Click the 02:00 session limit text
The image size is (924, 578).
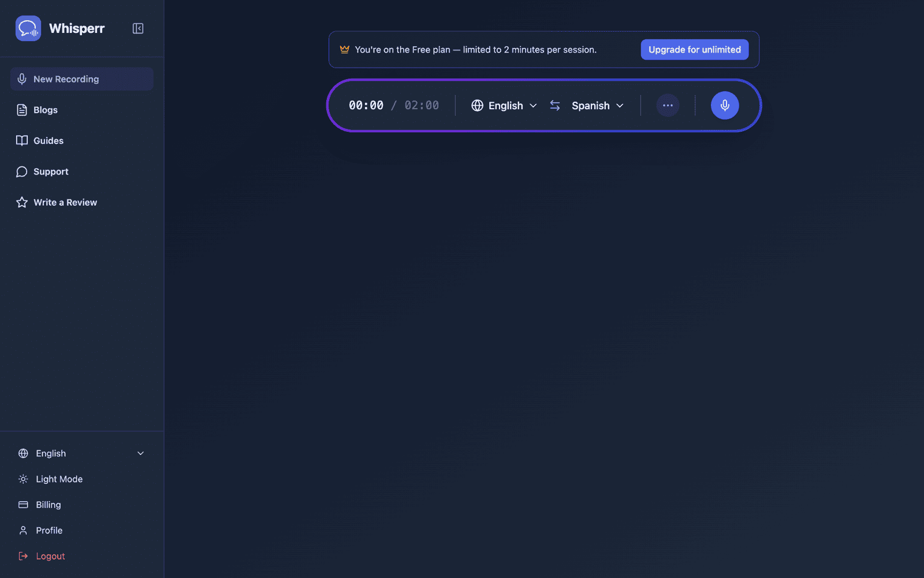pyautogui.click(x=422, y=105)
